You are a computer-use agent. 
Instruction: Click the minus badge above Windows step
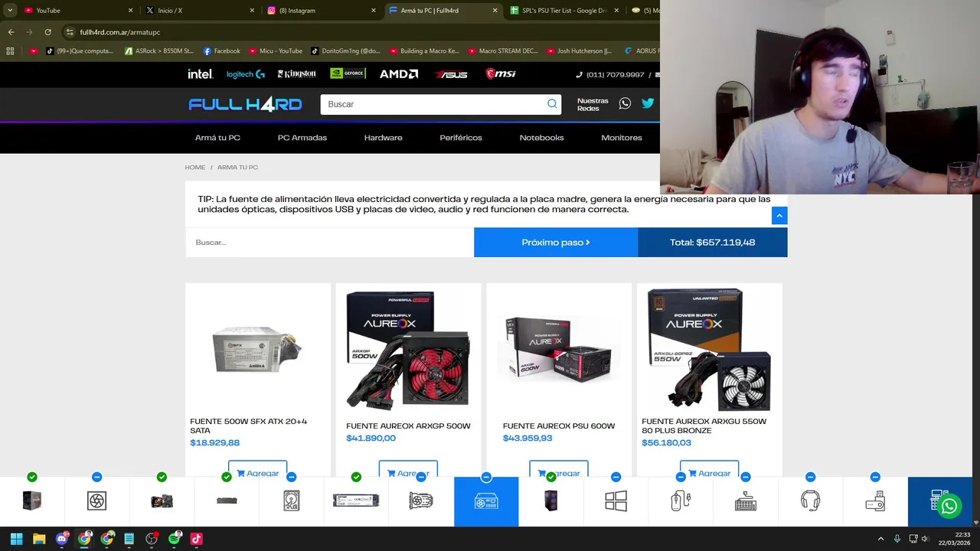[616, 477]
